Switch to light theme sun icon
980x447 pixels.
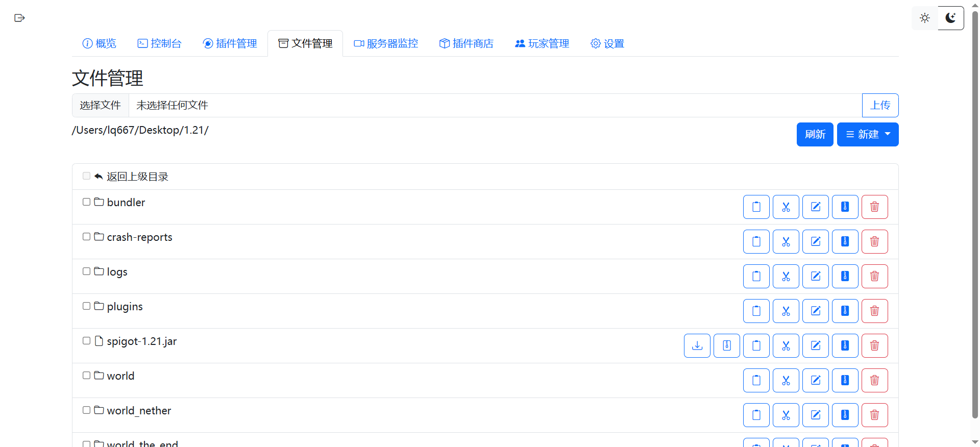[x=925, y=18]
